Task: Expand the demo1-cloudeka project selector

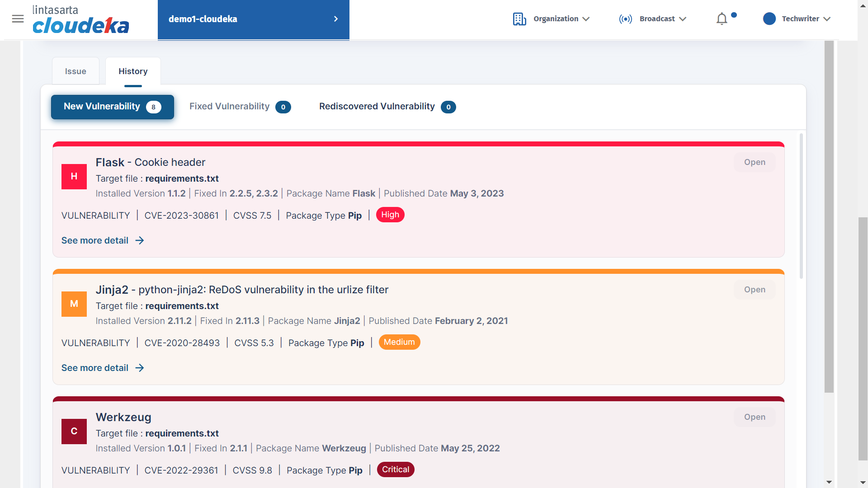Action: [253, 19]
